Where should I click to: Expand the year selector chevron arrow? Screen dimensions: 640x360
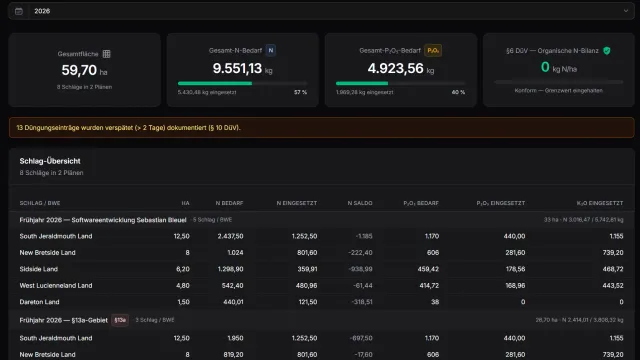point(626,11)
